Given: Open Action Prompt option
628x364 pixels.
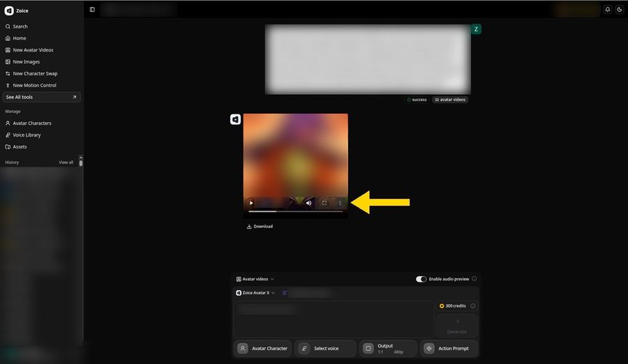Looking at the screenshot, I should click(449, 349).
